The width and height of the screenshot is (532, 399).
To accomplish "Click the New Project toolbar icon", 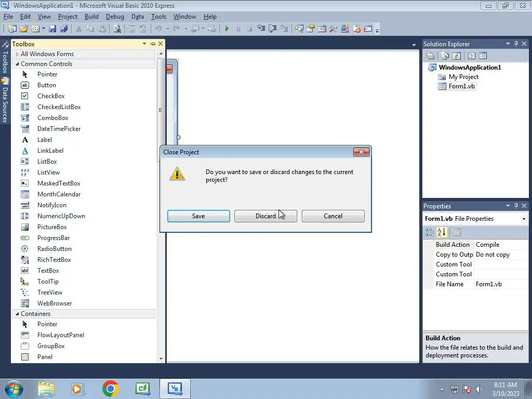I will [12, 29].
